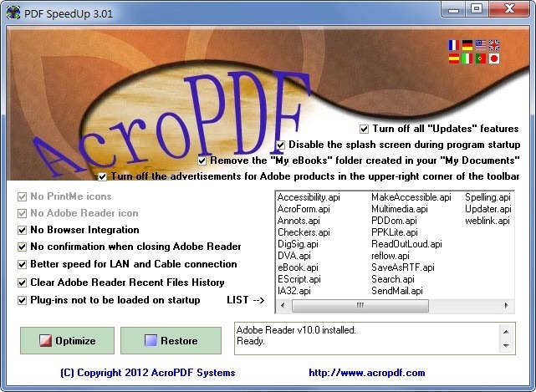Switch language using the French flag
Image resolution: width=536 pixels, height=392 pixels.
pos(453,45)
